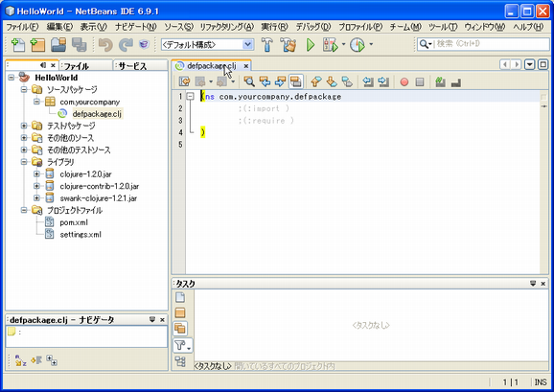This screenshot has width=554, height=392.
Task: Open Debug Project dropdown arrow
Action: point(343,44)
